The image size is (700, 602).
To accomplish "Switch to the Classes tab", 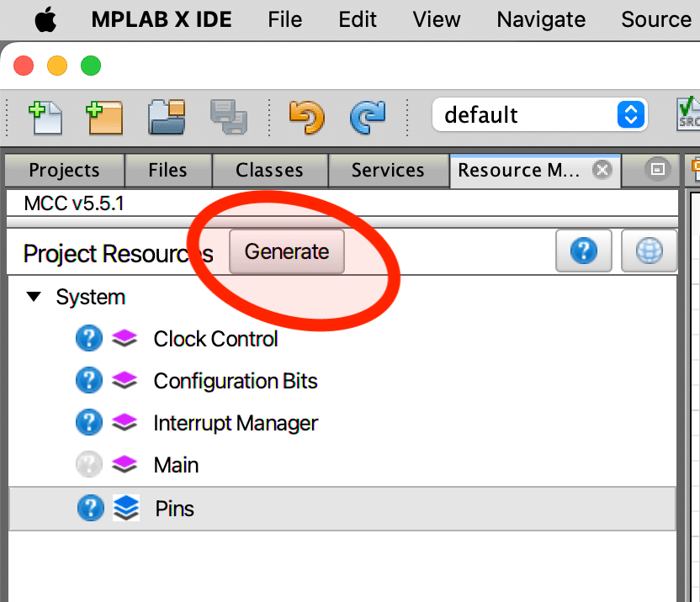I will (269, 170).
